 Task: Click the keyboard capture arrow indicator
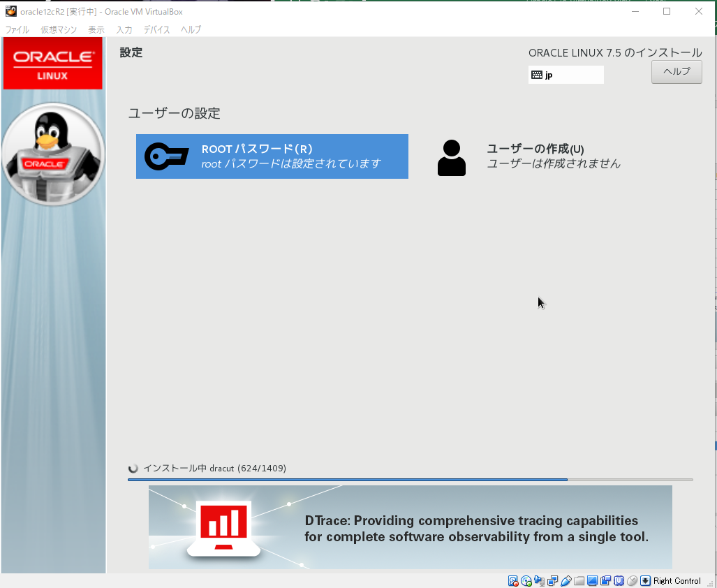coord(646,580)
